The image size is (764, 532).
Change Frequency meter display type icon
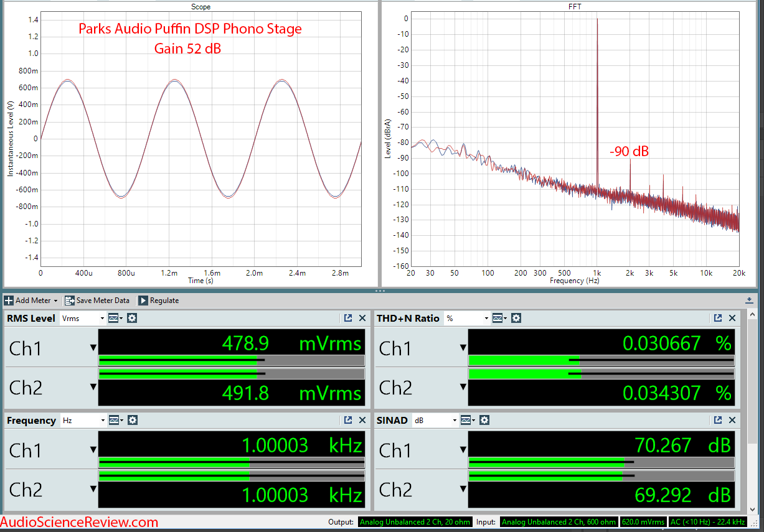[x=116, y=420]
